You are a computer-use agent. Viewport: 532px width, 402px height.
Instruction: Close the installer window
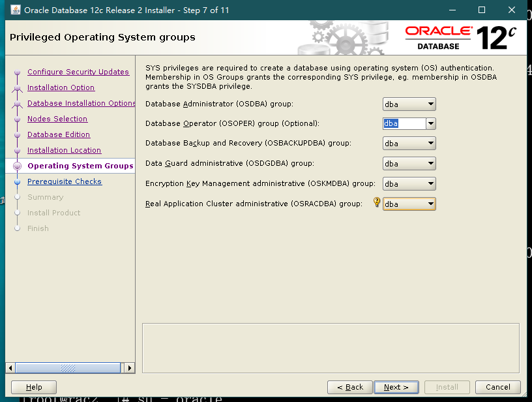click(512, 10)
